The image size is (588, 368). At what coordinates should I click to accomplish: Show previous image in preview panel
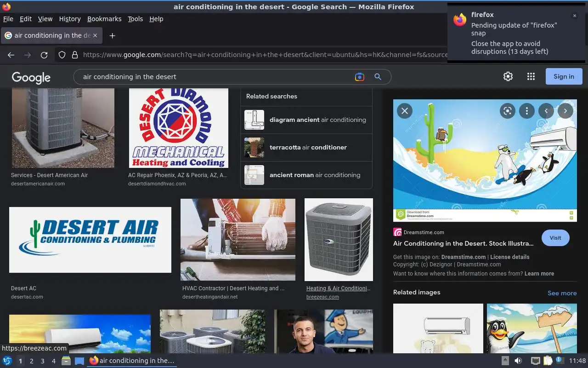546,111
